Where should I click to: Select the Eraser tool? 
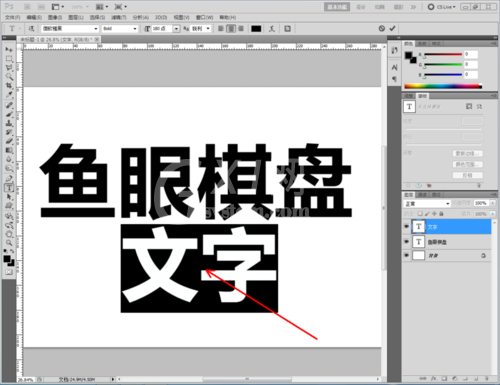9,141
